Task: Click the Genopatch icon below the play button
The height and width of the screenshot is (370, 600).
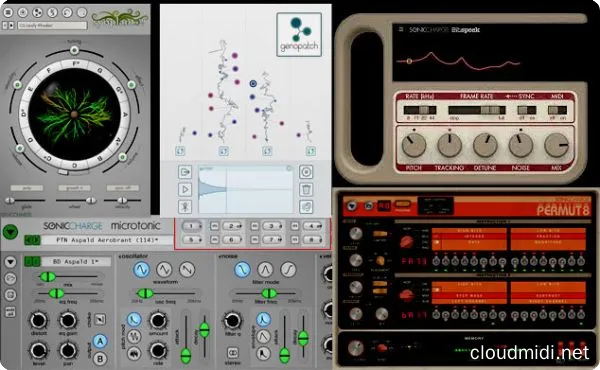Action: (185, 207)
